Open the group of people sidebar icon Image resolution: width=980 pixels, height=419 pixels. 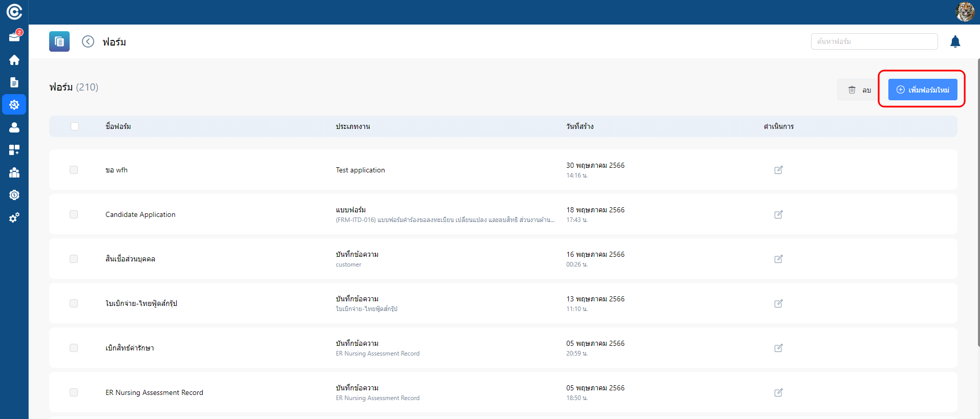coord(14,172)
